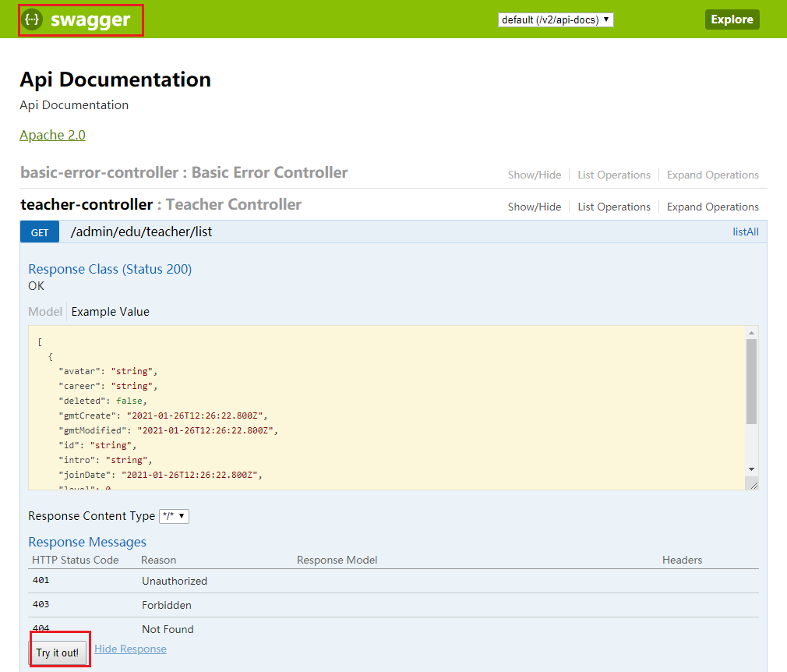The width and height of the screenshot is (787, 672).
Task: Open the default (/v2/api-docs) dropdown
Action: [x=556, y=19]
